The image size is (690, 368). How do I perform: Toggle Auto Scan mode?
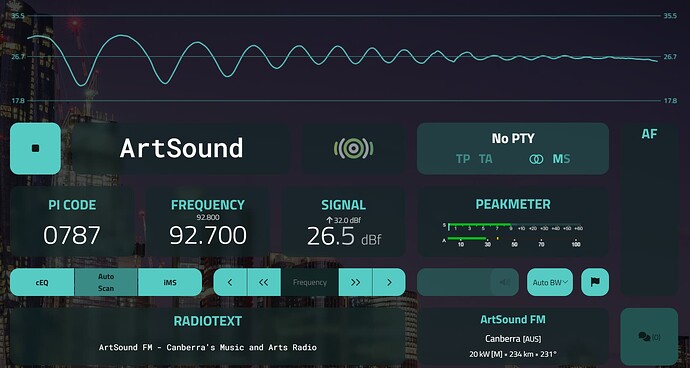click(106, 282)
